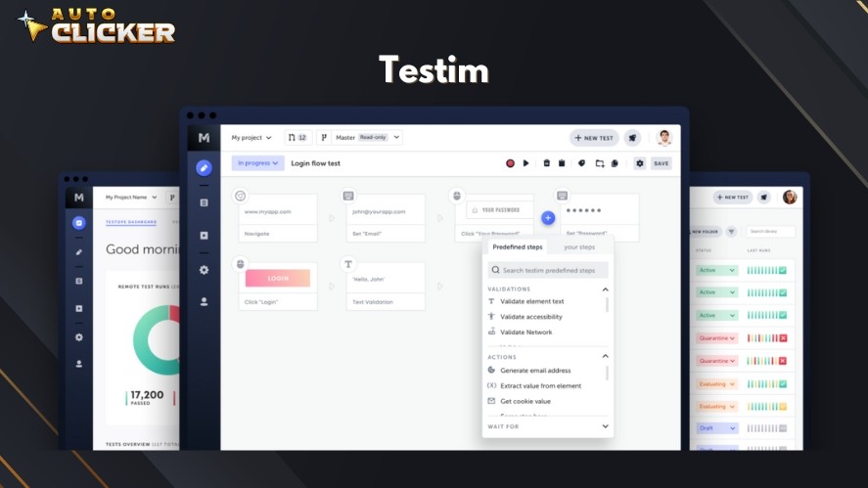Open the avatar in the right window
This screenshot has height=488, width=868.
tap(790, 197)
